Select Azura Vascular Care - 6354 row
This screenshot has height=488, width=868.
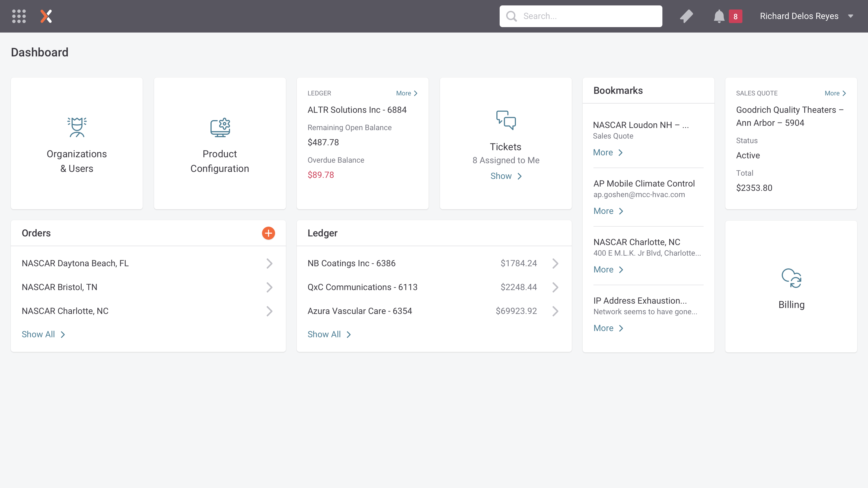(434, 311)
